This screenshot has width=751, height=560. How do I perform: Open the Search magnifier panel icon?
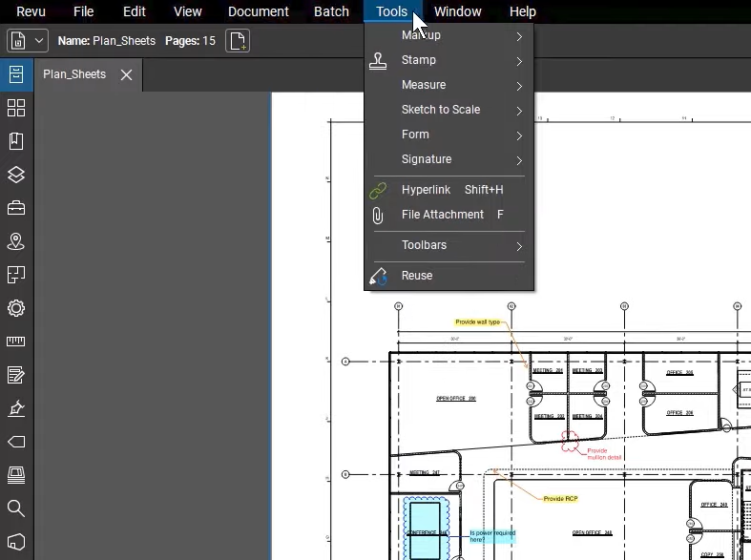tap(16, 508)
